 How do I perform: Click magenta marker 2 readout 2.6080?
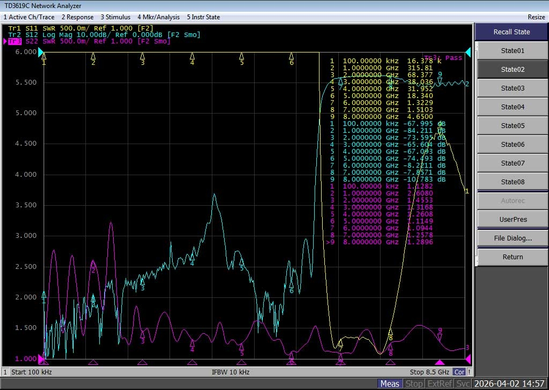tap(420, 193)
